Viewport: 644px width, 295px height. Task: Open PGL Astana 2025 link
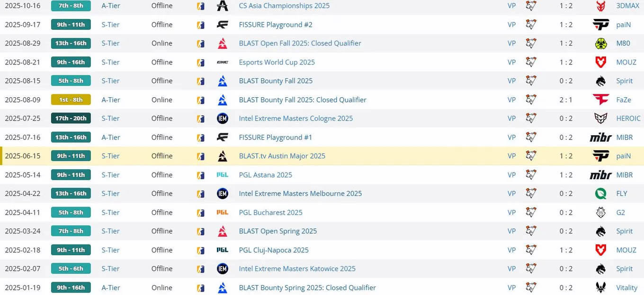coord(266,175)
